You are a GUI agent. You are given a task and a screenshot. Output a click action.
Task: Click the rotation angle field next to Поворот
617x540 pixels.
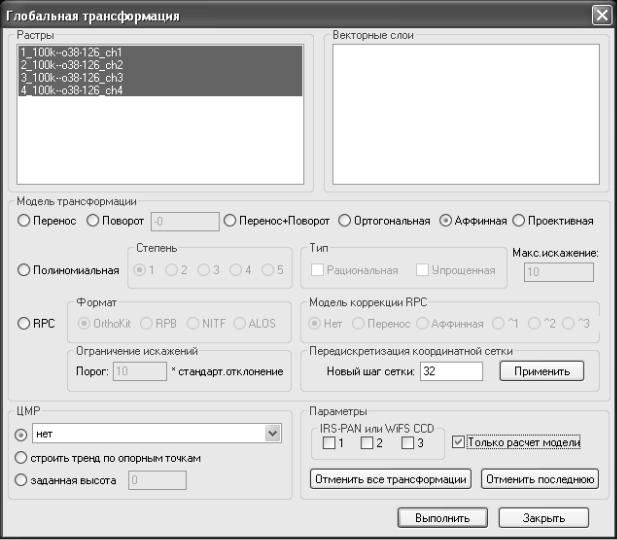click(185, 222)
